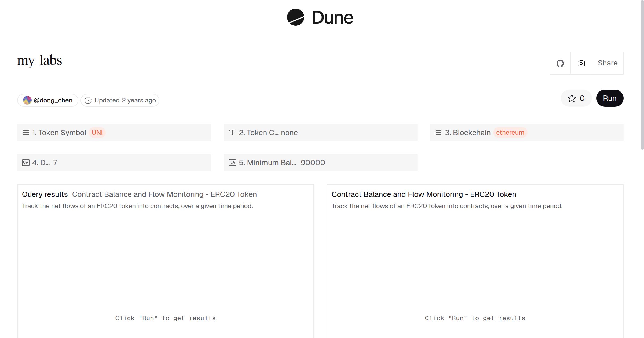Click the page vertical scrollbar
The image size is (644, 338).
[642, 75]
